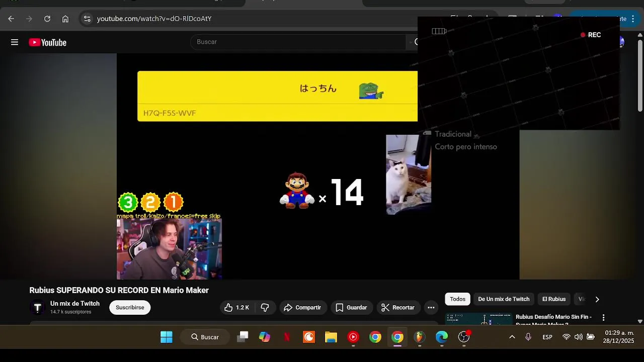The width and height of the screenshot is (644, 362).
Task: Open File Explorer from the taskbar
Action: tap(331, 337)
